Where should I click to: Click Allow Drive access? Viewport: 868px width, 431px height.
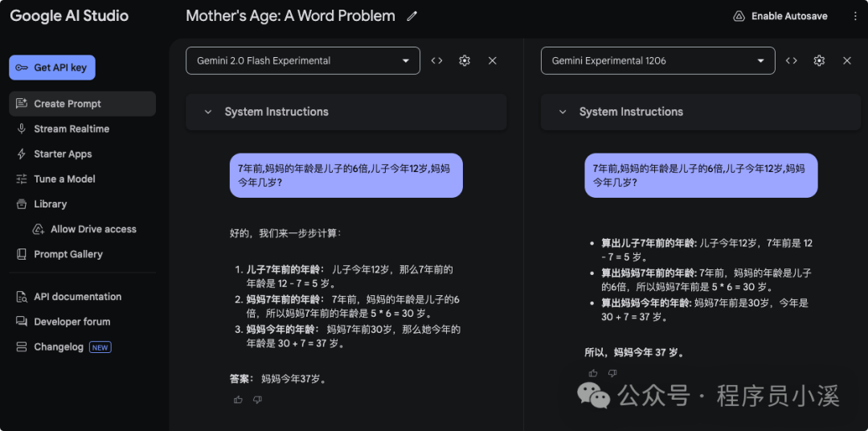point(93,229)
